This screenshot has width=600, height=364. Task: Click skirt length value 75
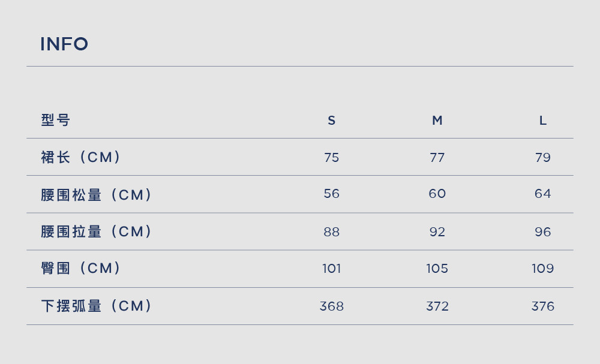(332, 158)
